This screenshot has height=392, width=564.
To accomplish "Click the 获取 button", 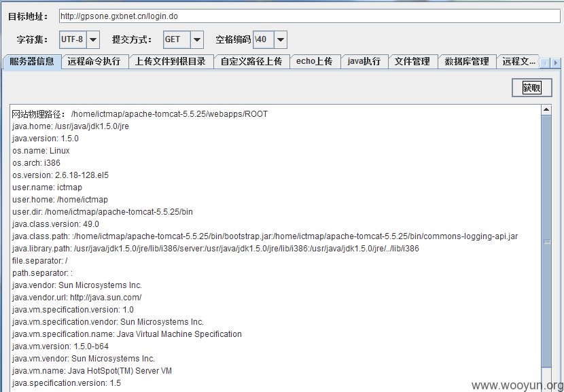I will (x=531, y=88).
